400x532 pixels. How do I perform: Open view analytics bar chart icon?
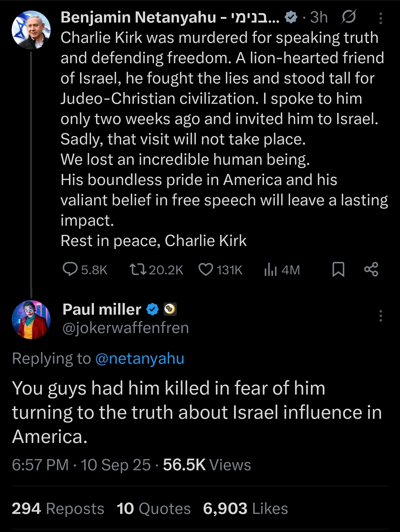270,270
